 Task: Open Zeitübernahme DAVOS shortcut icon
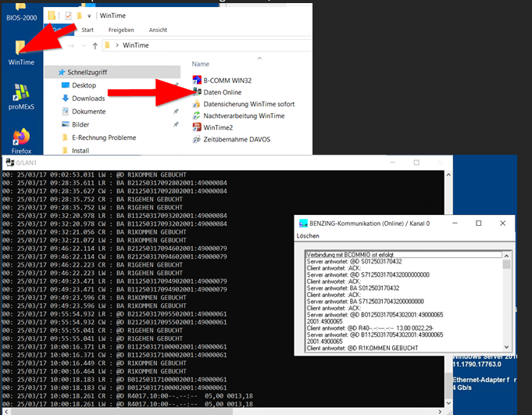coord(196,139)
